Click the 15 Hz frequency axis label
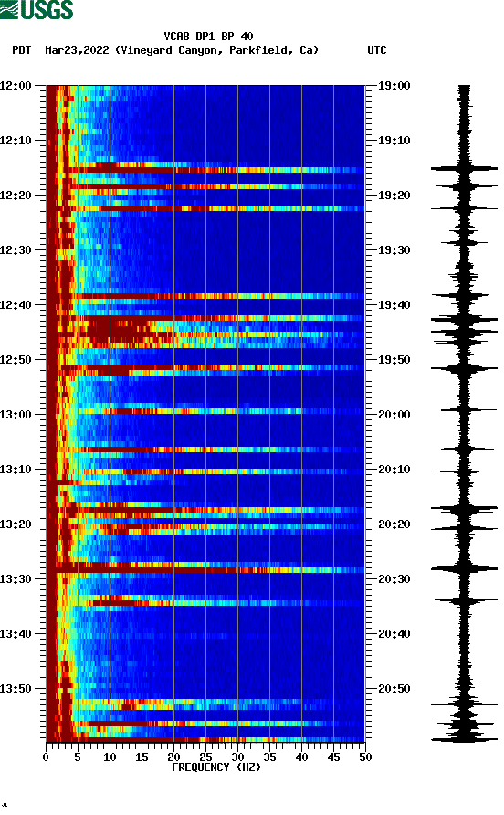The image size is (504, 815). coord(142,757)
